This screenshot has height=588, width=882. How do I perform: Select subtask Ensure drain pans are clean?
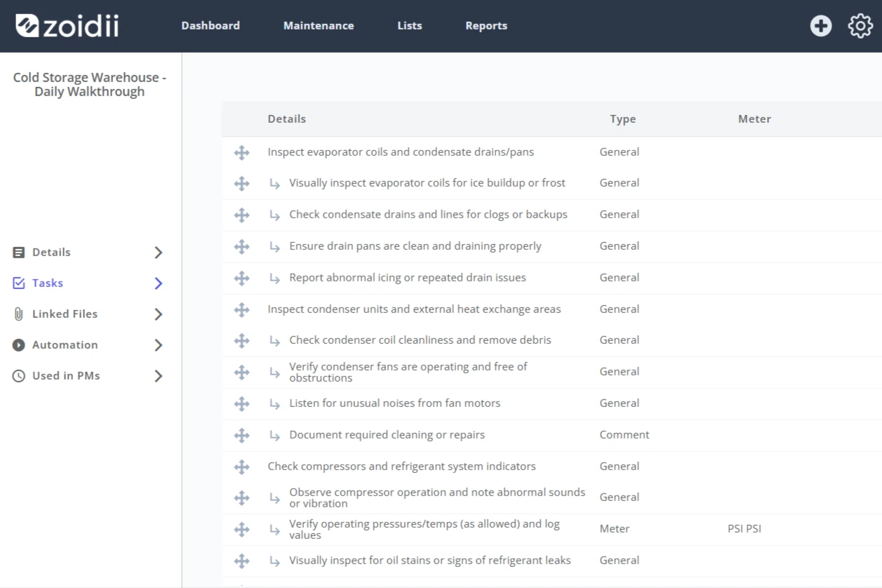[415, 246]
